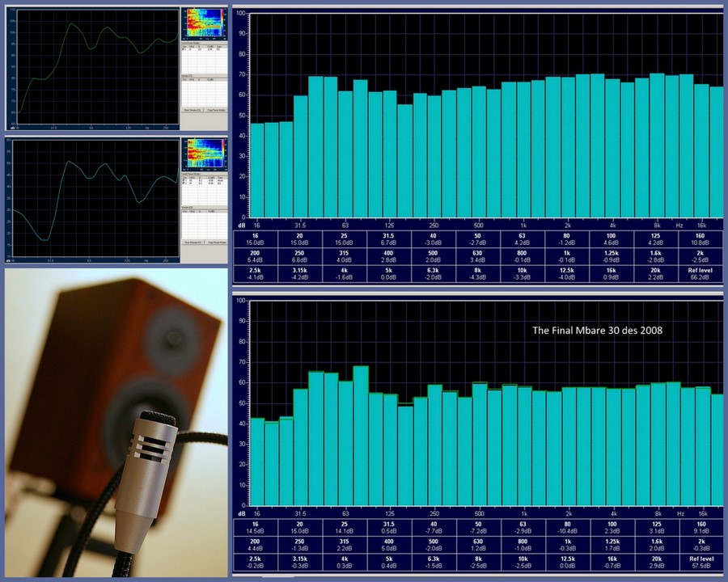
Task: Select the '1.25k 1.7dB' band cell
Action: 612,545
